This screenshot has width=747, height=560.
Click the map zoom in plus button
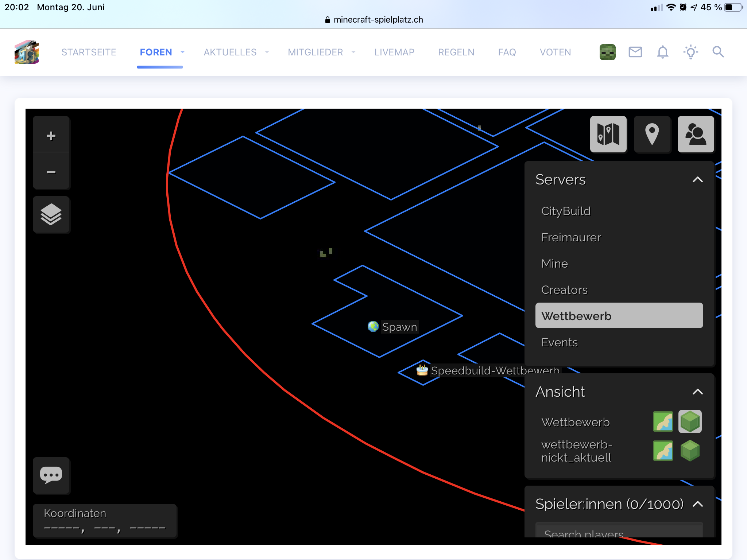pyautogui.click(x=51, y=136)
